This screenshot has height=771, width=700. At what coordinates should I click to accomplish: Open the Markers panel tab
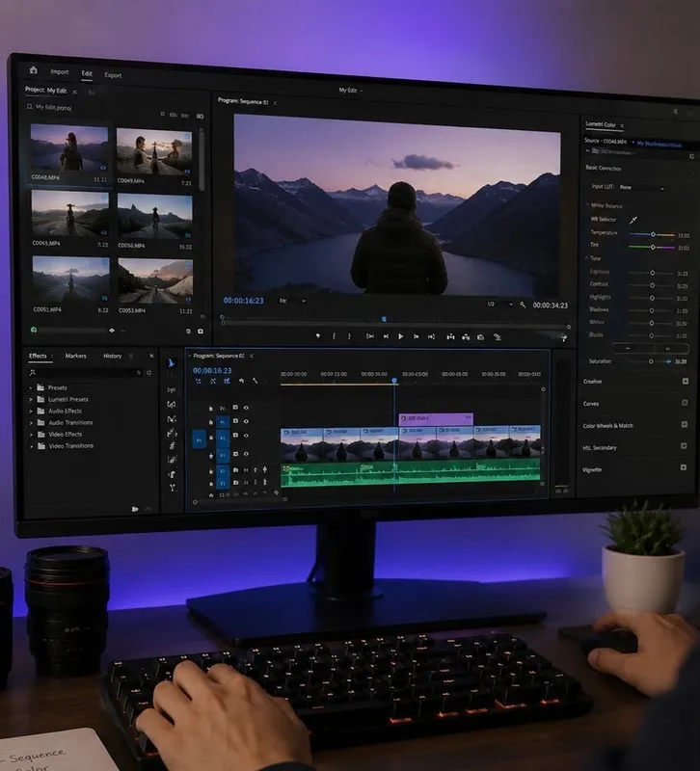(75, 356)
